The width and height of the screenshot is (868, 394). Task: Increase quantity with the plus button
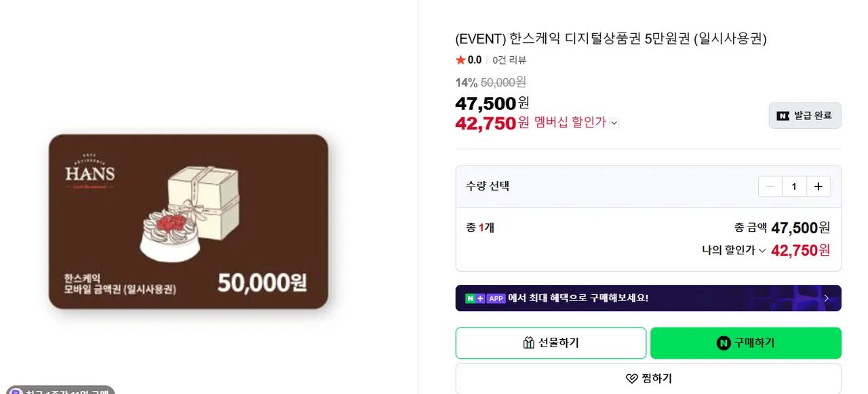(x=818, y=186)
